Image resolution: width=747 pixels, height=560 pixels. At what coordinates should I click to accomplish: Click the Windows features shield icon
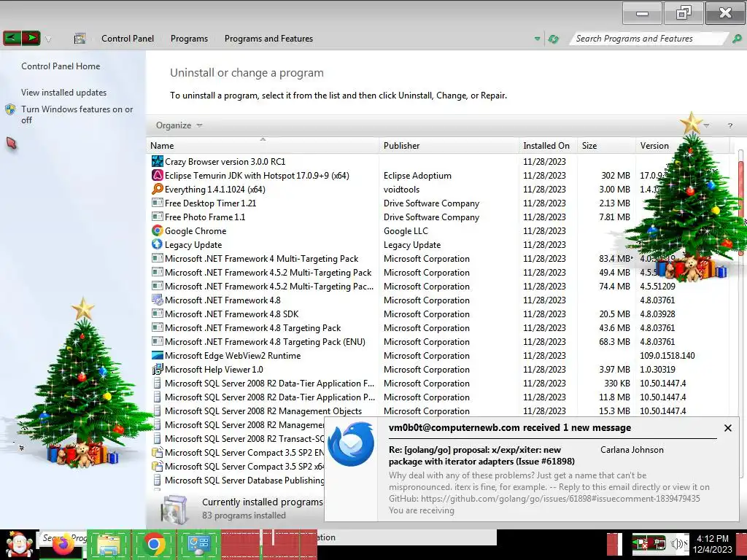click(10, 109)
